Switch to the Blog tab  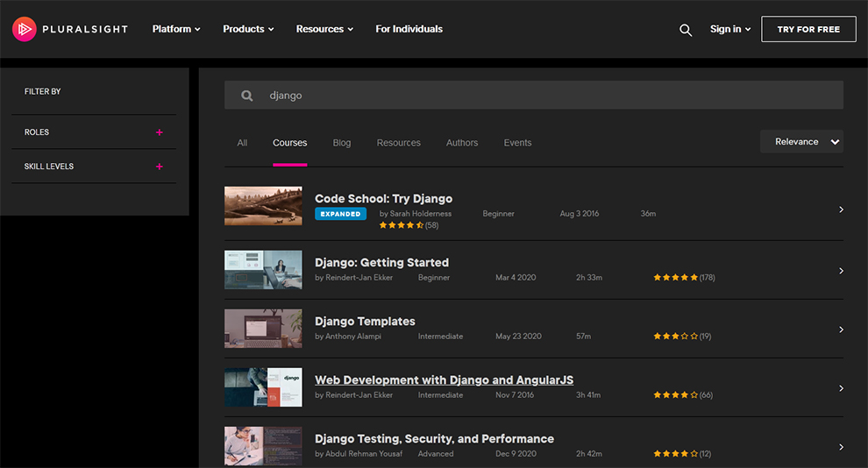click(x=342, y=143)
